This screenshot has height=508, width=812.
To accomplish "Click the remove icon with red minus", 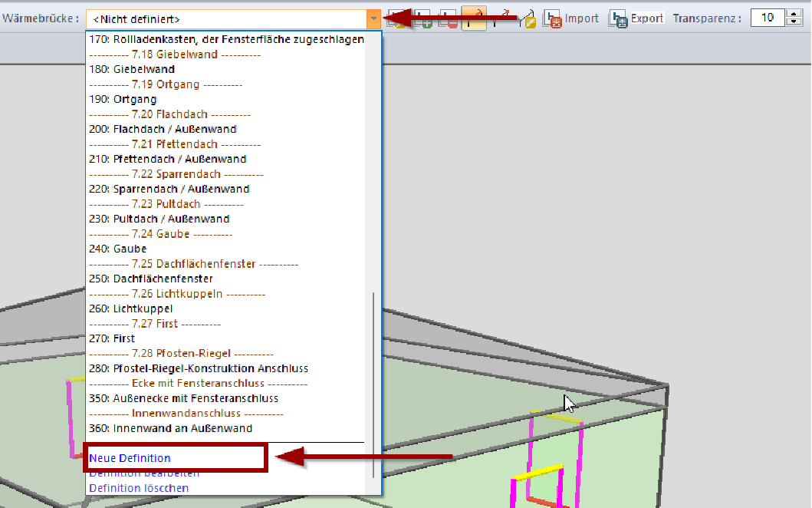I will (x=449, y=18).
